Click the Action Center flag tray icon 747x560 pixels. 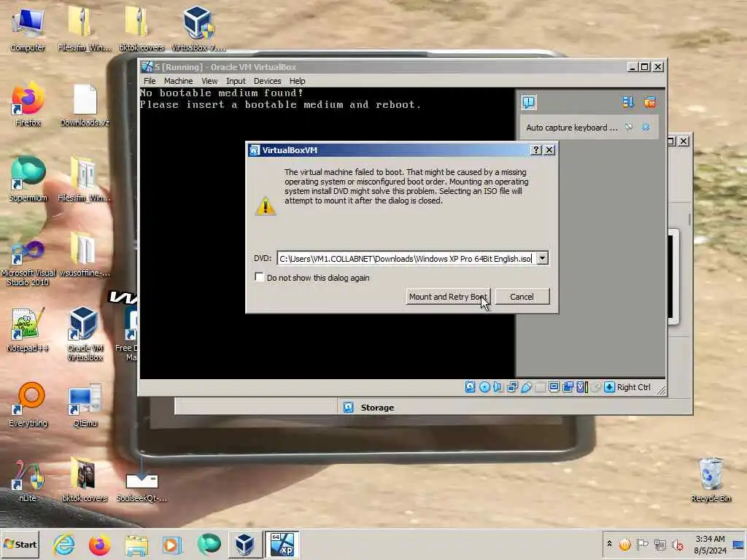click(x=642, y=544)
